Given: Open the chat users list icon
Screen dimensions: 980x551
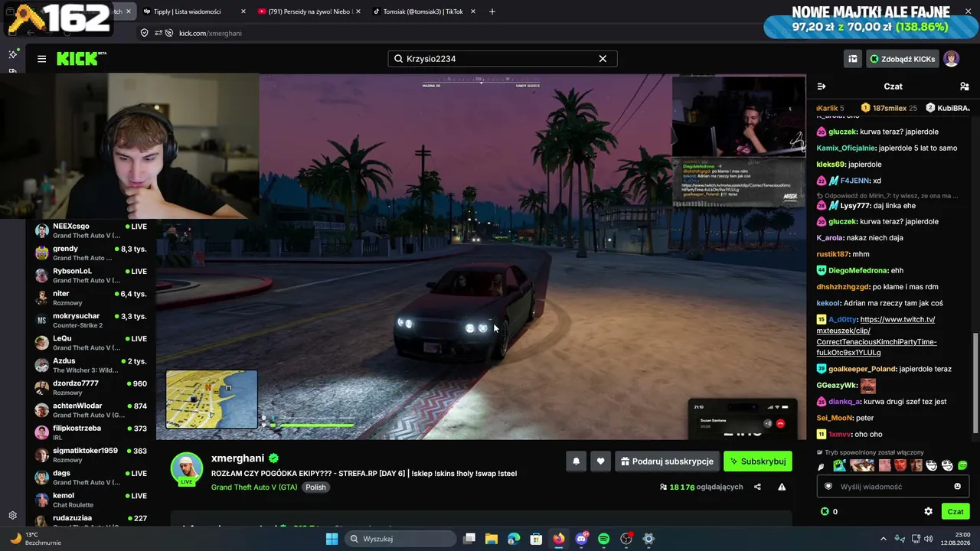Looking at the screenshot, I should coord(964,86).
